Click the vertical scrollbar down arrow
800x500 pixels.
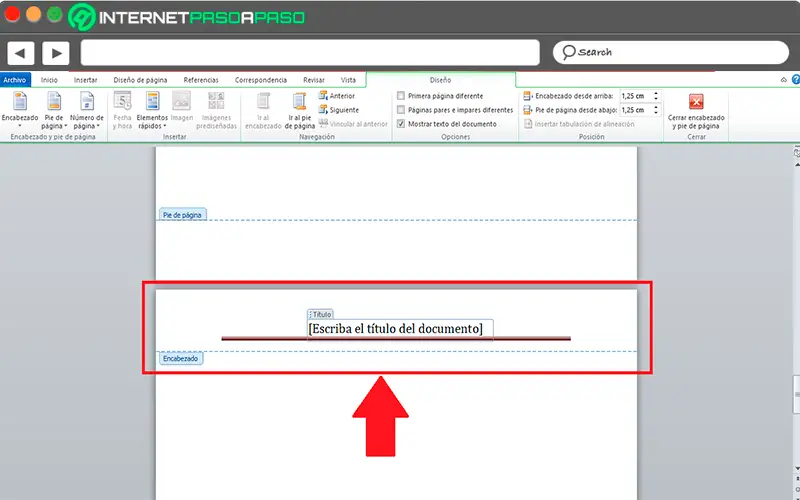[796, 468]
